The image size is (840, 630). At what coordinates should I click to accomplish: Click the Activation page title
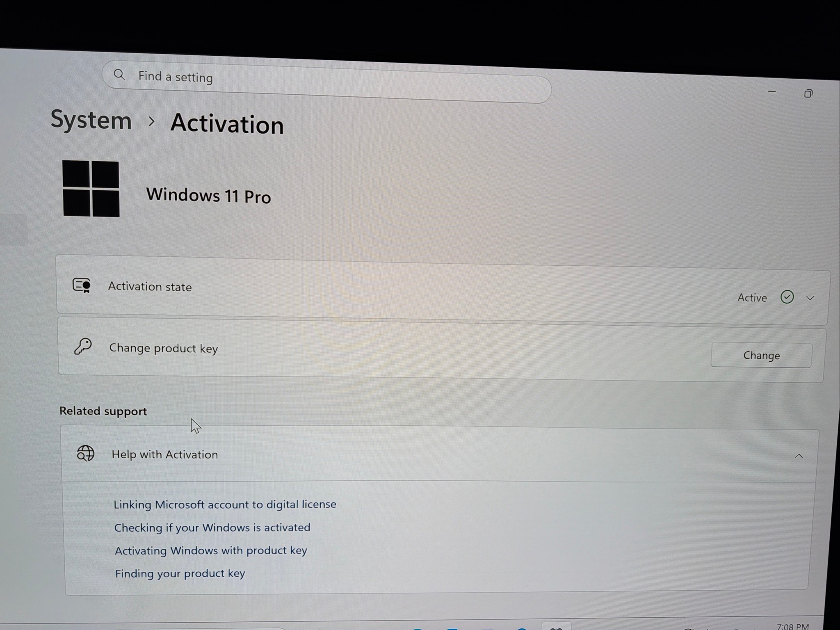[x=227, y=123]
